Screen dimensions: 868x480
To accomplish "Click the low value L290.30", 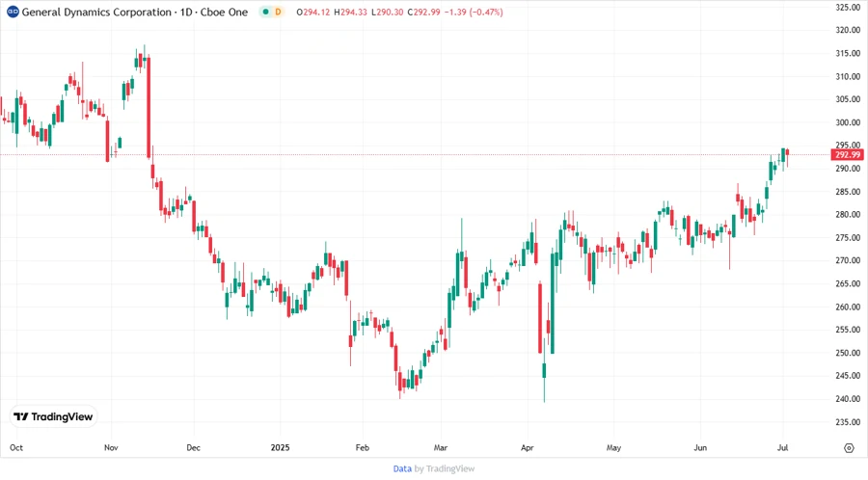I will (387, 12).
